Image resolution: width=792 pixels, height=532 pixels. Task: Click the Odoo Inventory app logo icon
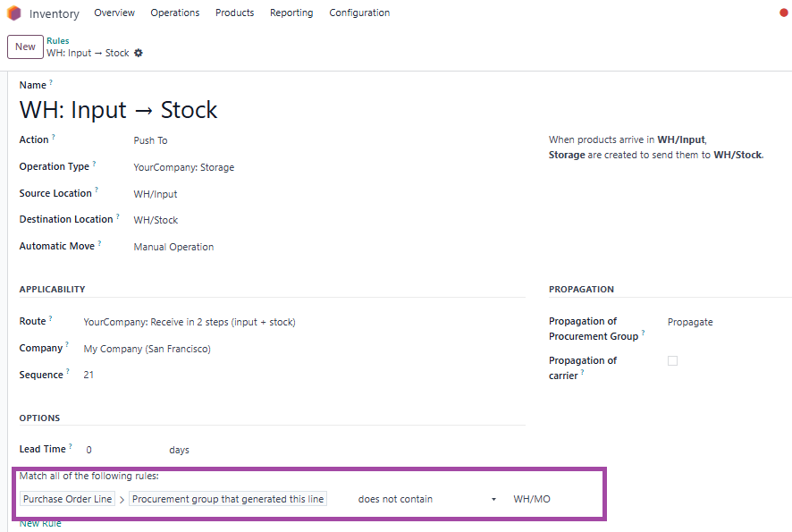tap(13, 13)
